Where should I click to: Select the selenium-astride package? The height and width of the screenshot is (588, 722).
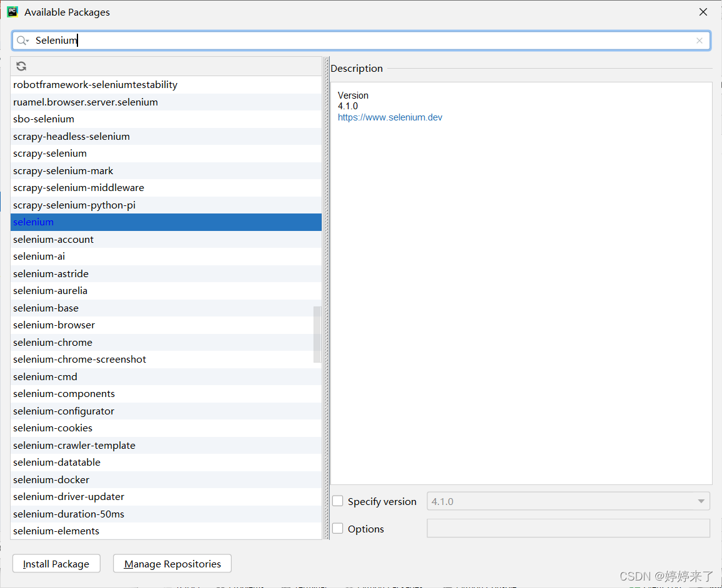pyautogui.click(x=166, y=274)
